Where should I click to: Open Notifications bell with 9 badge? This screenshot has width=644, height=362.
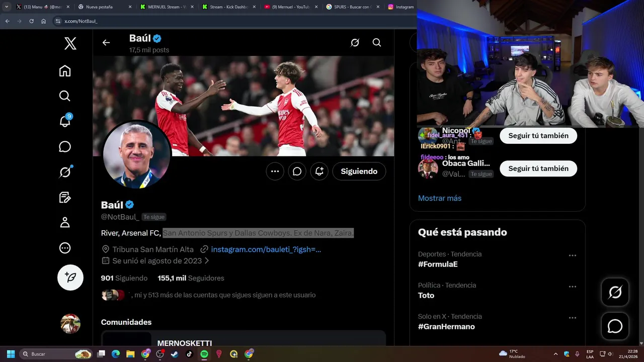click(65, 121)
